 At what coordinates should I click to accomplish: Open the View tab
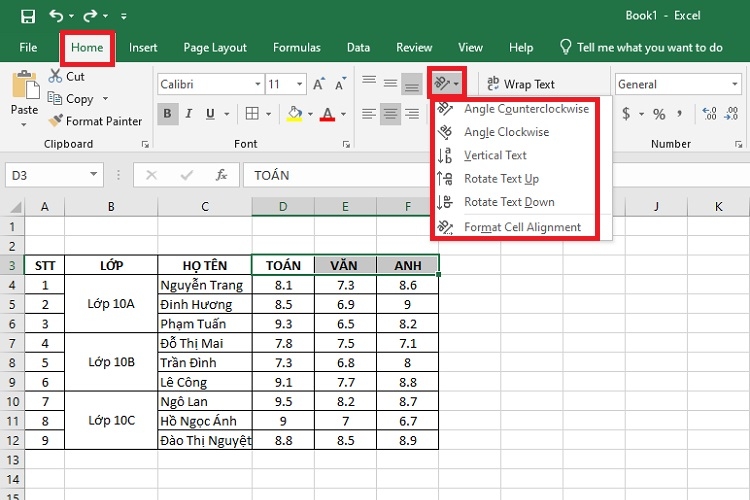point(470,47)
